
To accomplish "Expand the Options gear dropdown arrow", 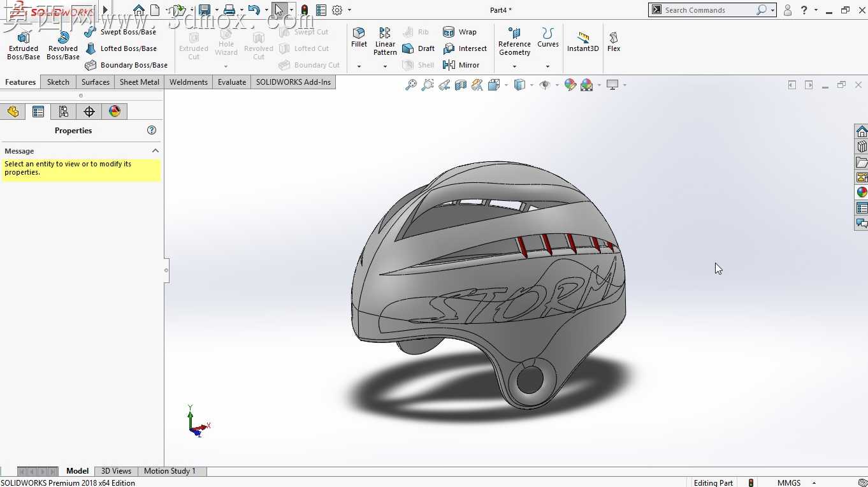I will tap(349, 10).
